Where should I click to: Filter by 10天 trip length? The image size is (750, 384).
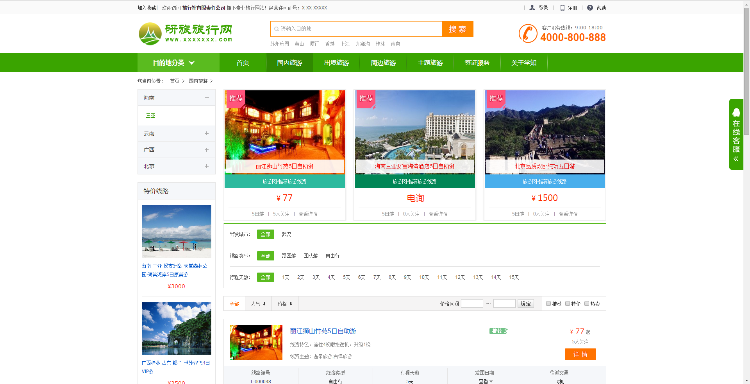click(x=424, y=277)
